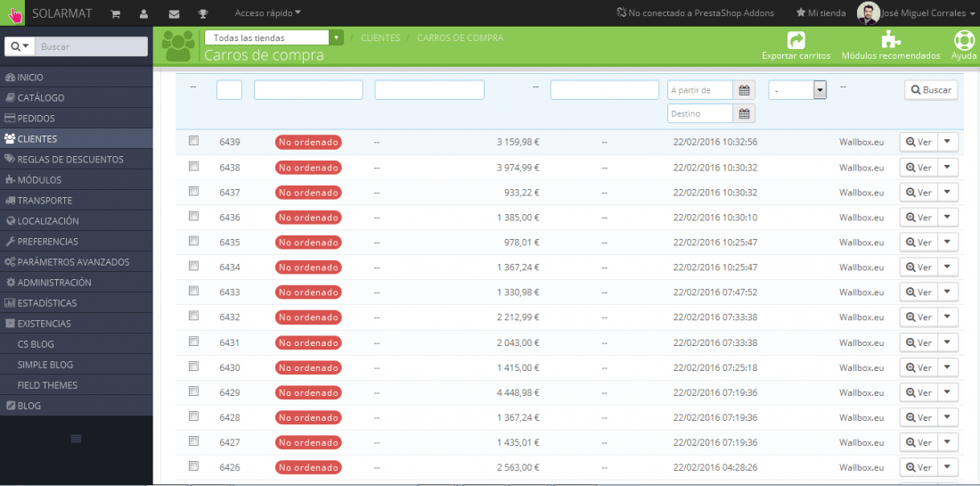Open TRANSPORTE in the sidebar
980x486 pixels.
(77, 200)
